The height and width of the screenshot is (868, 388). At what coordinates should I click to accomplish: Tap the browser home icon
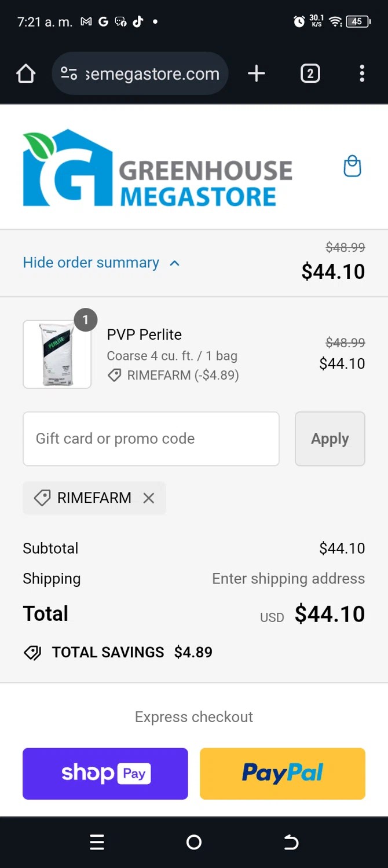[x=26, y=74]
